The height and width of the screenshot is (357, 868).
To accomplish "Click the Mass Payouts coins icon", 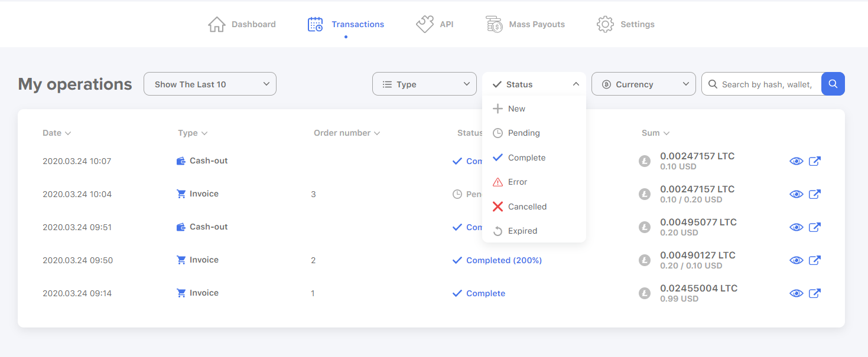I will pyautogui.click(x=494, y=24).
